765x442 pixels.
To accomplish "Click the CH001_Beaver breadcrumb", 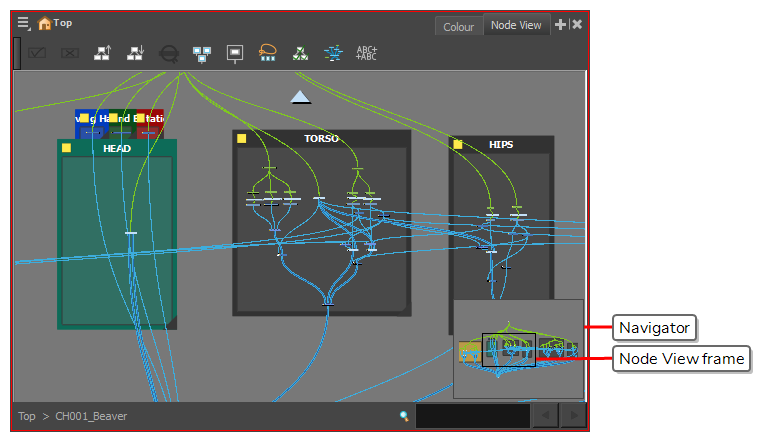I will [91, 415].
